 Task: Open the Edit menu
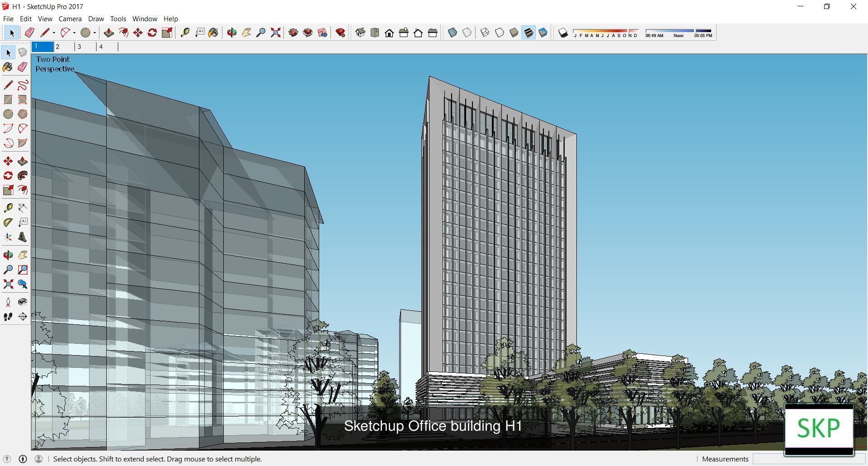[26, 19]
